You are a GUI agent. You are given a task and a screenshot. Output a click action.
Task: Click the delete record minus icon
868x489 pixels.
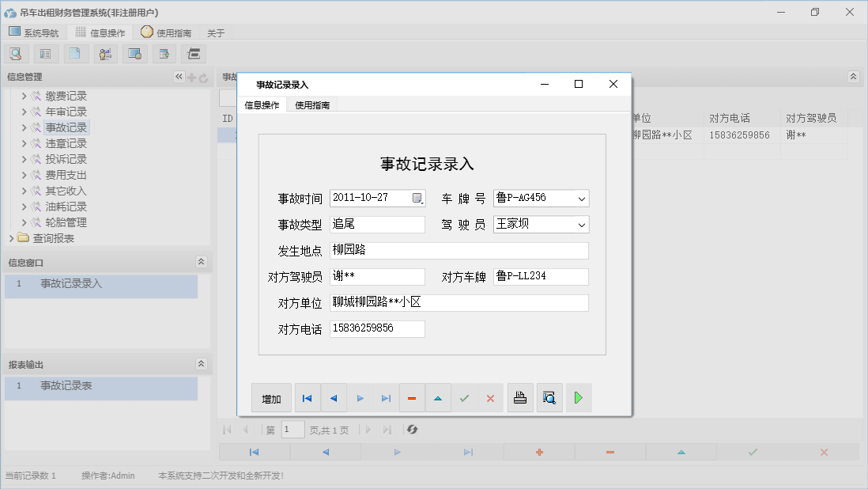click(412, 398)
